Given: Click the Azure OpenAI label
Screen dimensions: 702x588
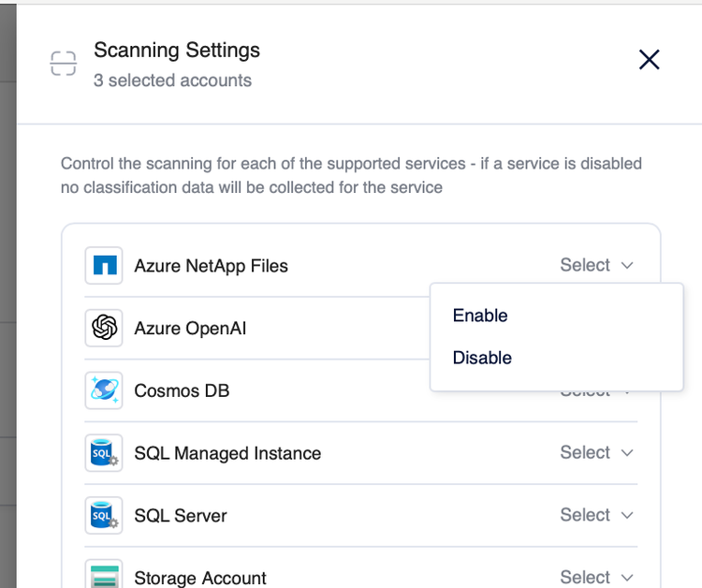Looking at the screenshot, I should (x=190, y=329).
